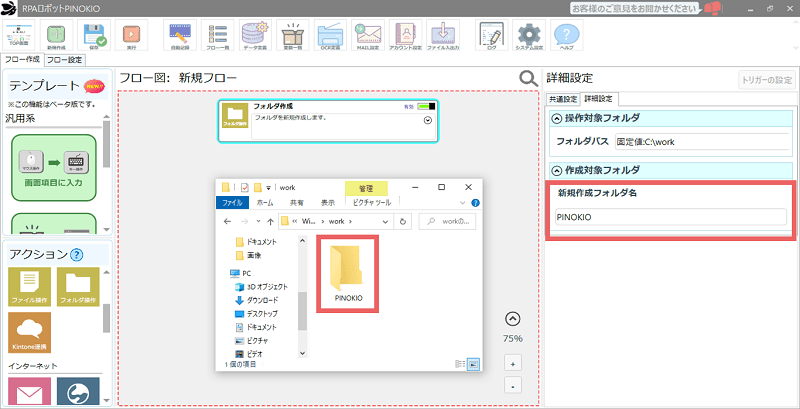Expand the フォルダ作成 node chevron
This screenshot has height=409, width=800.
(428, 121)
